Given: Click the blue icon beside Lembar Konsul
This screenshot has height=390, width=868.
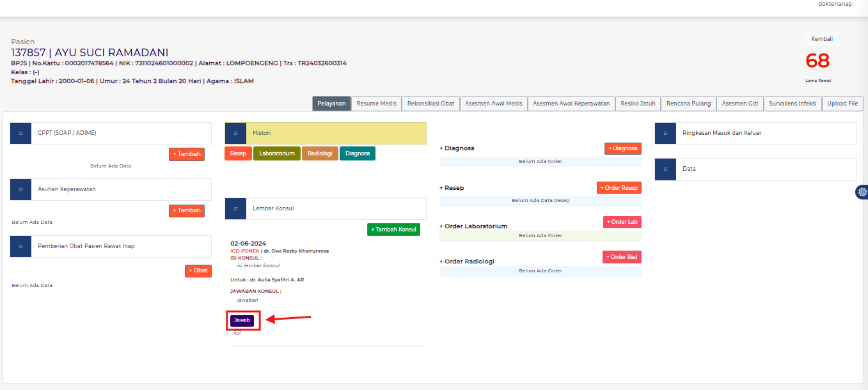Looking at the screenshot, I should pos(235,208).
